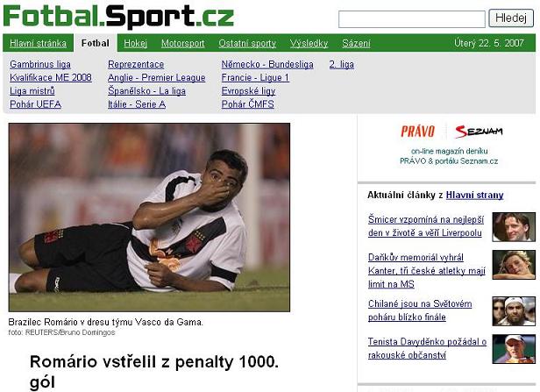The width and height of the screenshot is (540, 392).
Task: Click the Seznam logo
Action: point(479,132)
